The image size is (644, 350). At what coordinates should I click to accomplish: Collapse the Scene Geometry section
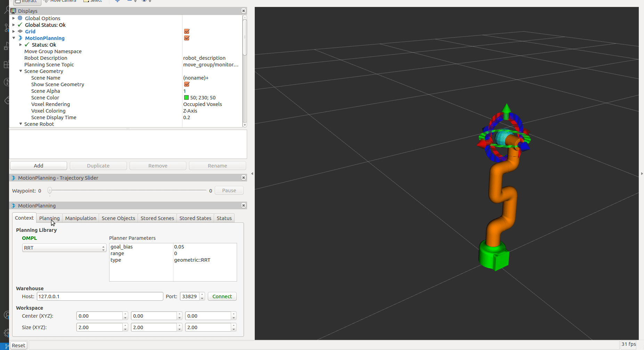click(x=21, y=71)
